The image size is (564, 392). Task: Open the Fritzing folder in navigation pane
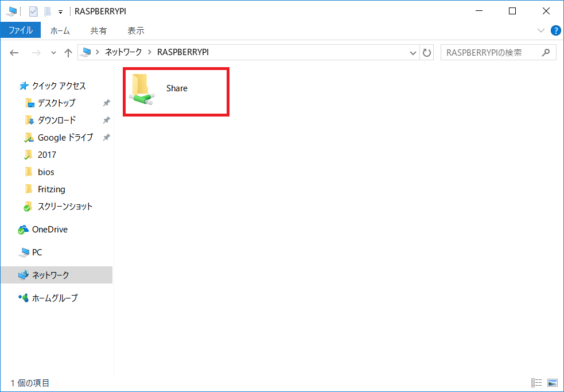[x=52, y=189]
